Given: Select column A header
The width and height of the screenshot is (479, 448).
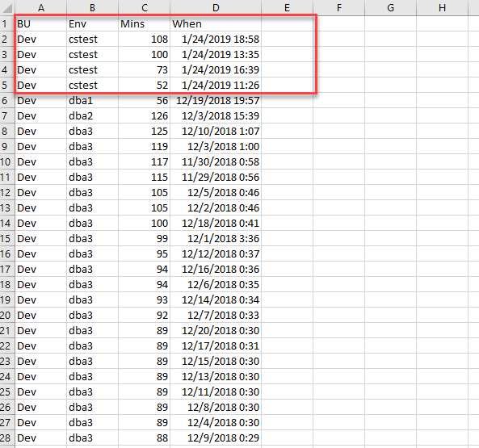Looking at the screenshot, I should 40,8.
